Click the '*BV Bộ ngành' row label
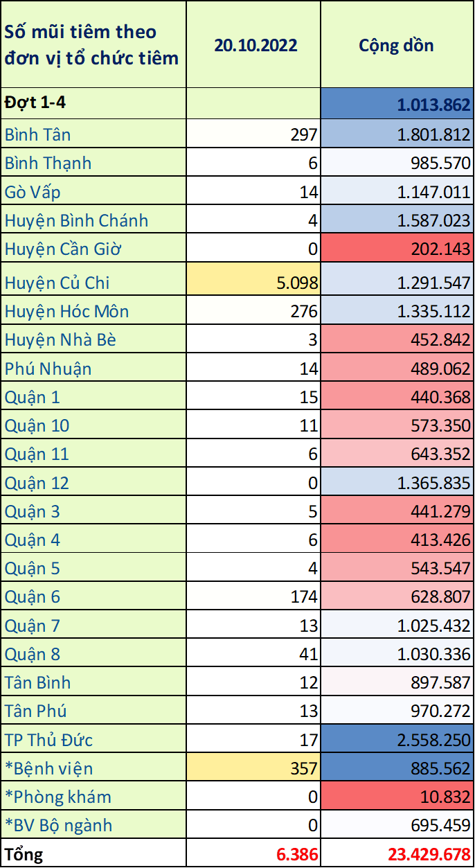475x868 pixels. pos(58,825)
